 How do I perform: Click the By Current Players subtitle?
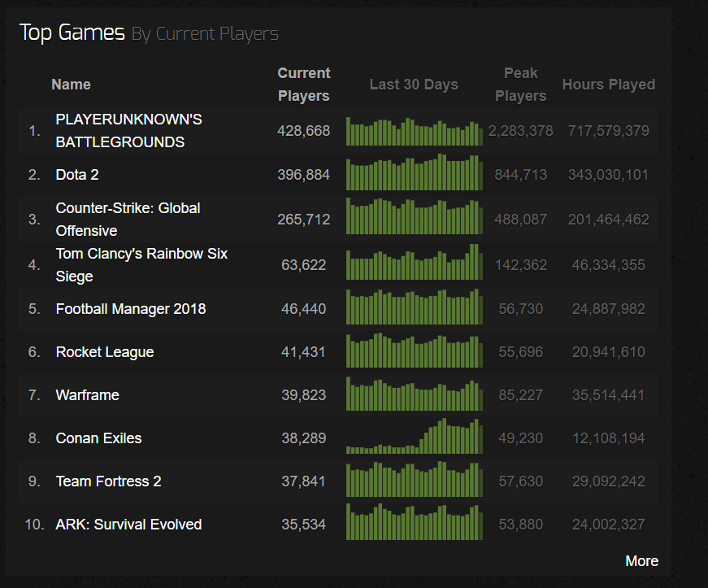pyautogui.click(x=205, y=34)
